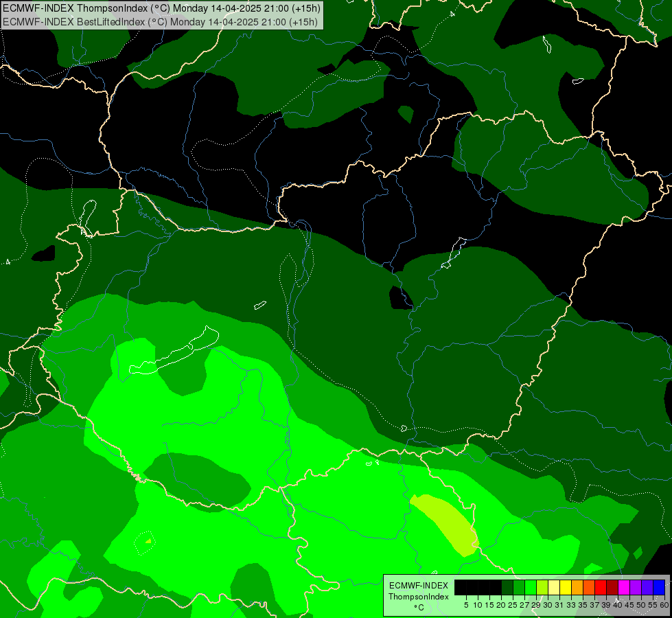Choose the bright red 37–39 legend swatch
Image resolution: width=672 pixels, height=618 pixels.
coord(601,587)
